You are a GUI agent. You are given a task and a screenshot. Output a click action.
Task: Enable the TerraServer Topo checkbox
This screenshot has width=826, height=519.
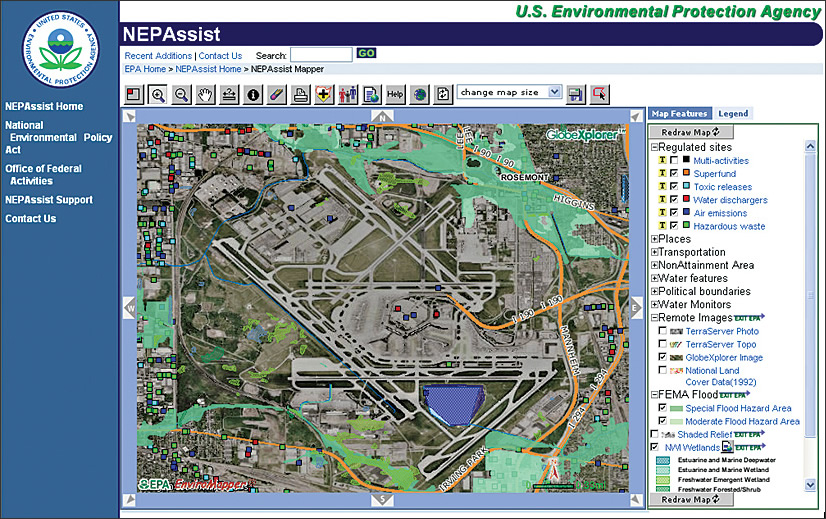point(663,344)
